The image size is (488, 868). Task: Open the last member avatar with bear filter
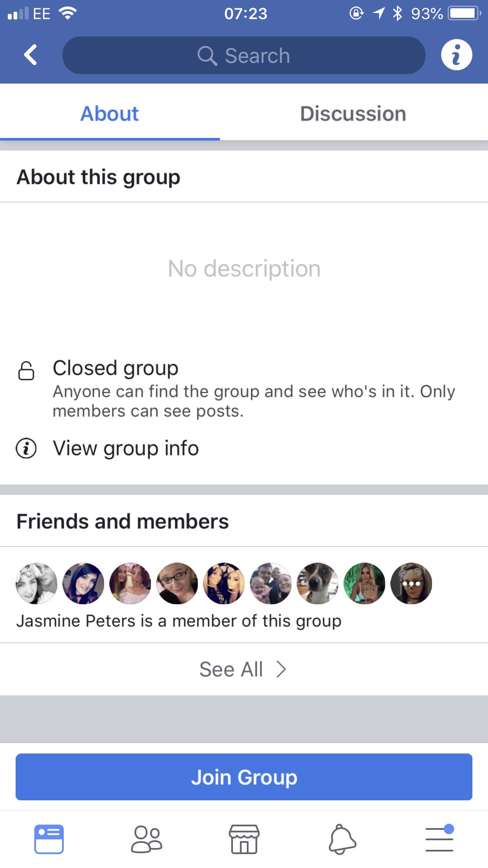tap(411, 583)
